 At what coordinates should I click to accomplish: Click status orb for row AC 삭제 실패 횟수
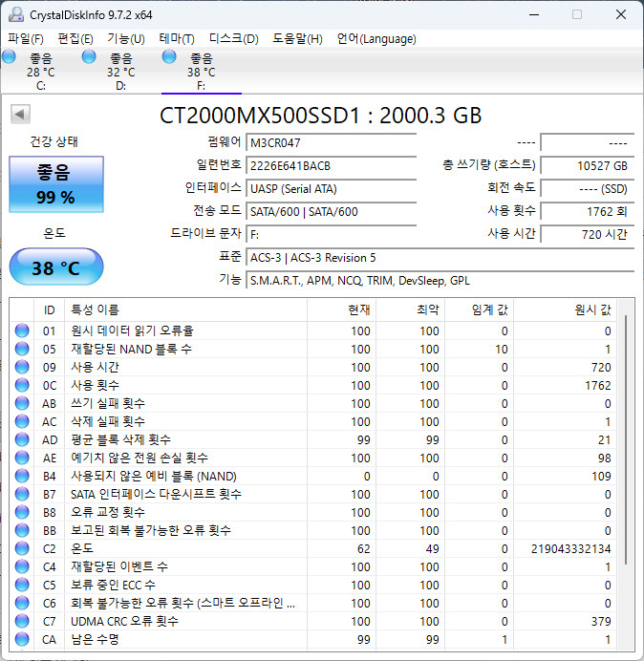[22, 421]
